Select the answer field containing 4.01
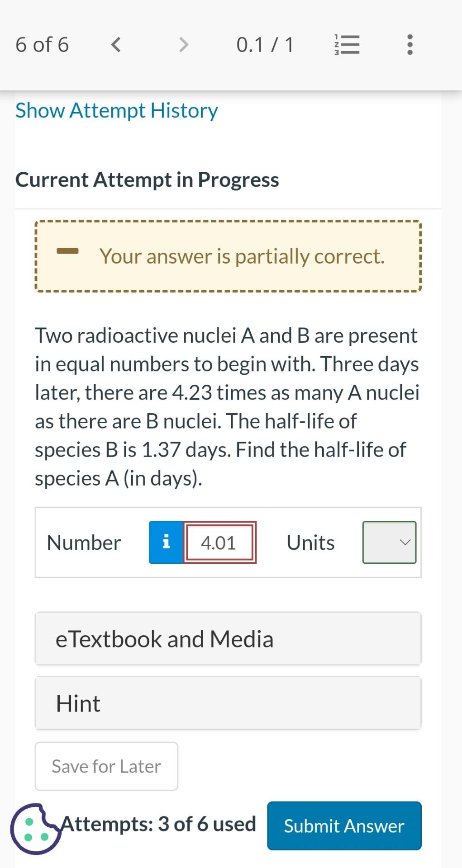Image resolution: width=462 pixels, height=868 pixels. (219, 542)
